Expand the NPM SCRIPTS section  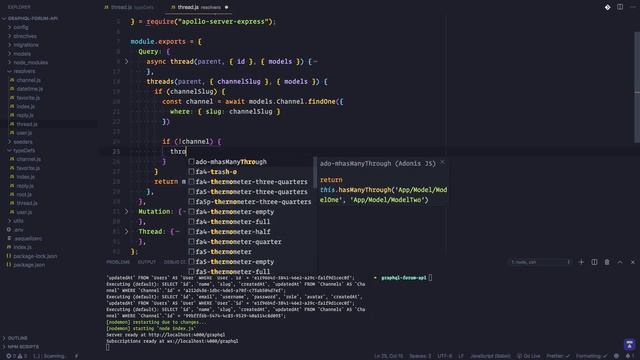23,347
